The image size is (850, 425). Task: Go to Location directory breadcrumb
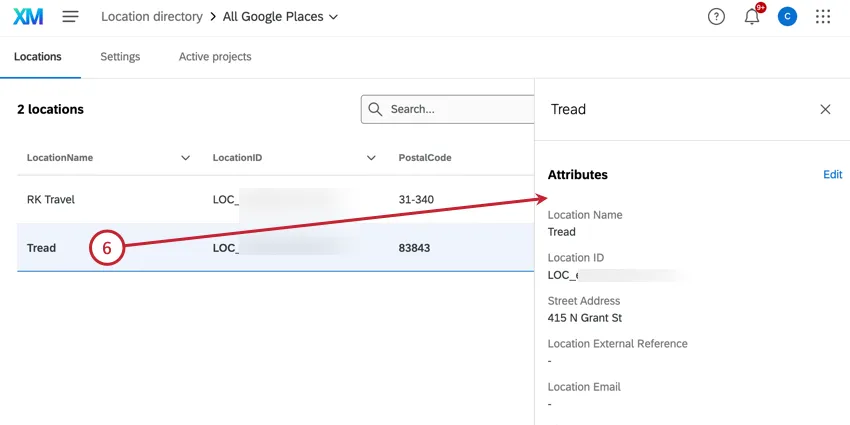151,17
